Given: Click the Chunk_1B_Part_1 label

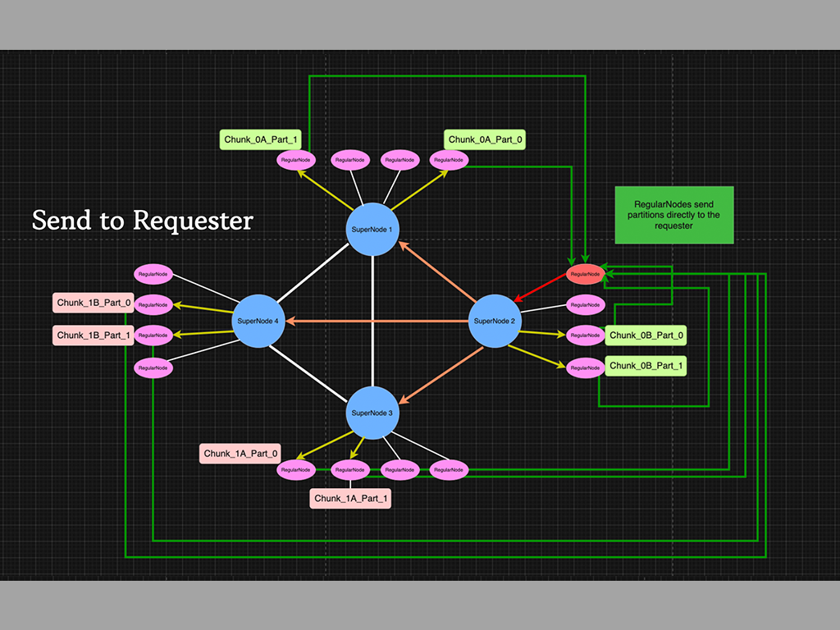Looking at the screenshot, I should (94, 335).
